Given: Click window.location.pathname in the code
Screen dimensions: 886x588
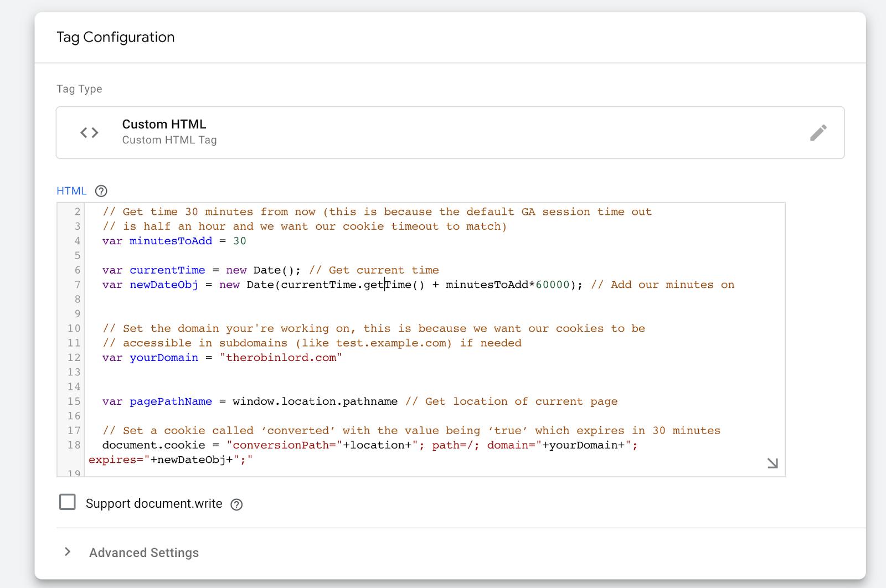Looking at the screenshot, I should 315,401.
